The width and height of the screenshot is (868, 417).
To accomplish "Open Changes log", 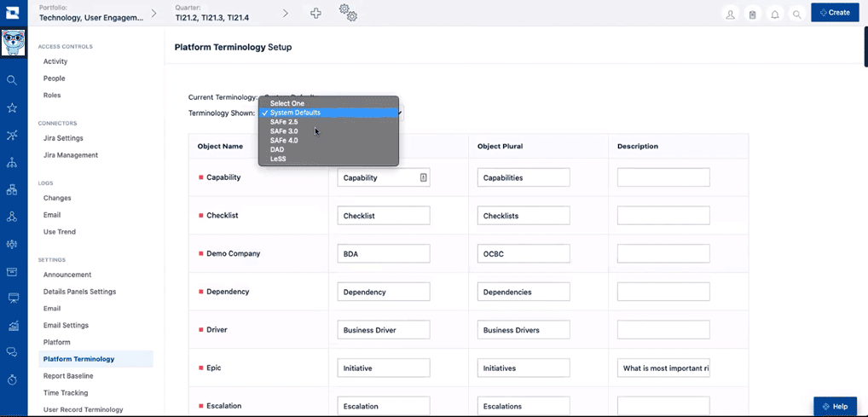I will [x=57, y=198].
